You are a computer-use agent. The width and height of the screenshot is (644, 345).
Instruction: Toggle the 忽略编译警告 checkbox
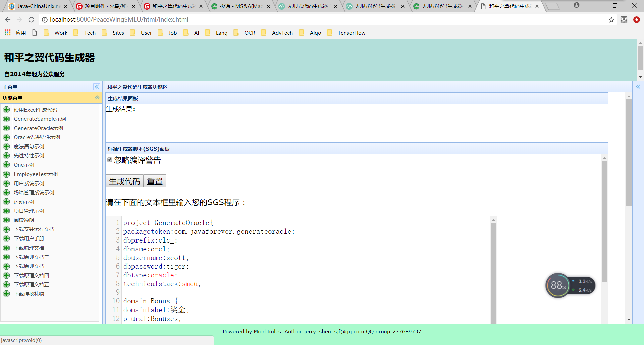(x=110, y=160)
